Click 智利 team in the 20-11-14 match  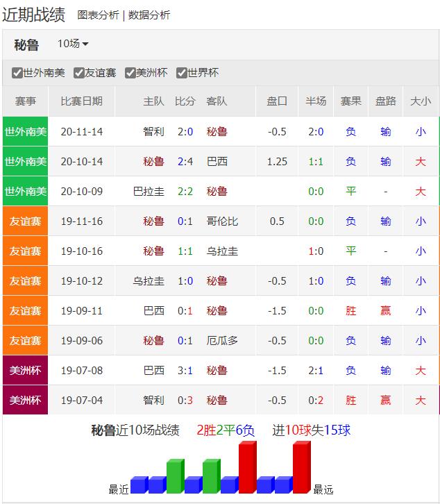coord(153,131)
